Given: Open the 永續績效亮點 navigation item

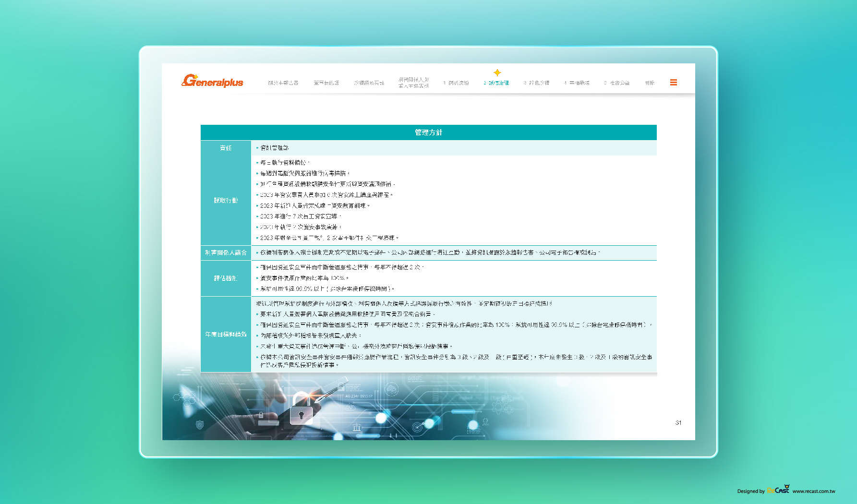Looking at the screenshot, I should (x=369, y=83).
